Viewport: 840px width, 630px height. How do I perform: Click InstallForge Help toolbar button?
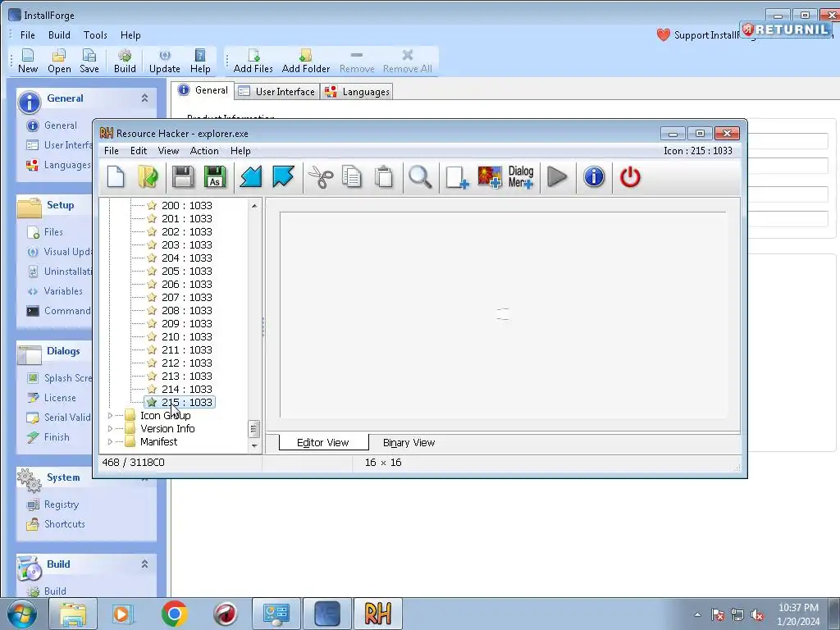[200, 61]
